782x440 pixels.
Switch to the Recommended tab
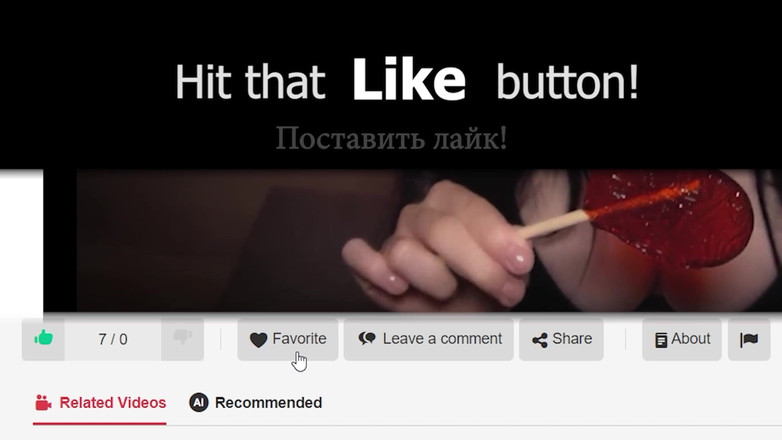click(x=268, y=403)
